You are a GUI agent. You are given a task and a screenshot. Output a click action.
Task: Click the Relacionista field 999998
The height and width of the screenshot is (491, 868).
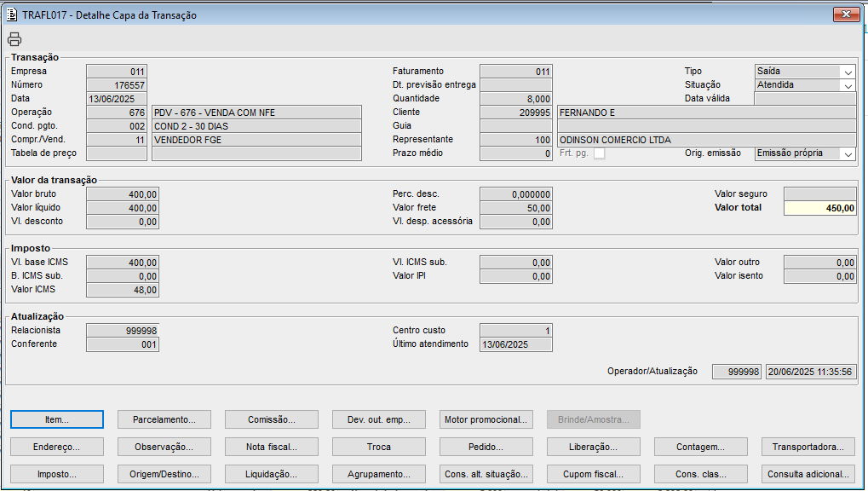123,331
